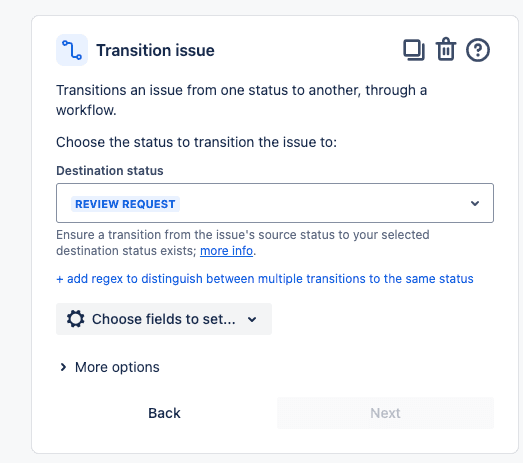Click the down arrow on Choose fields to set

pyautogui.click(x=252, y=319)
